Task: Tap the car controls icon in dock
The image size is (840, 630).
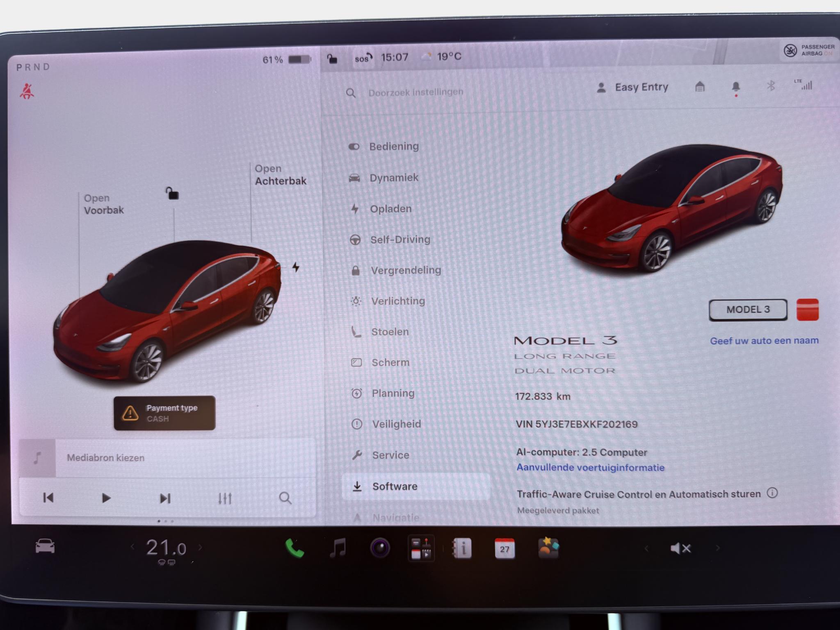Action: tap(45, 547)
